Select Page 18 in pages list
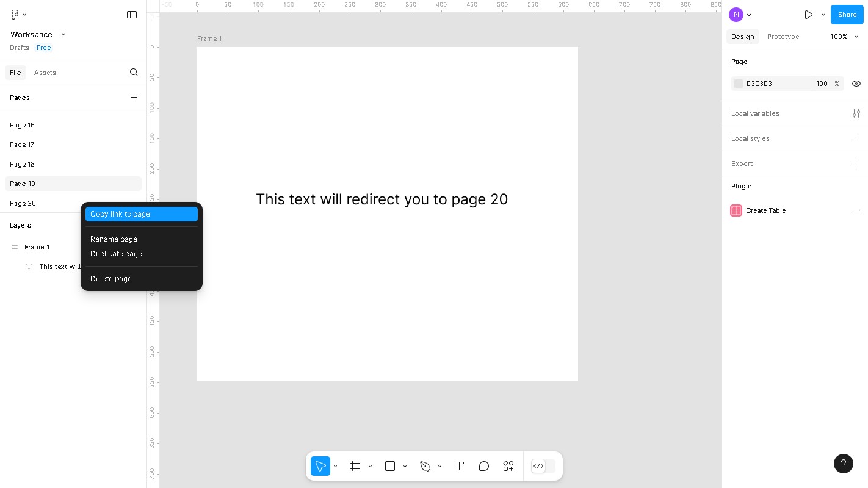868x488 pixels. point(73,164)
